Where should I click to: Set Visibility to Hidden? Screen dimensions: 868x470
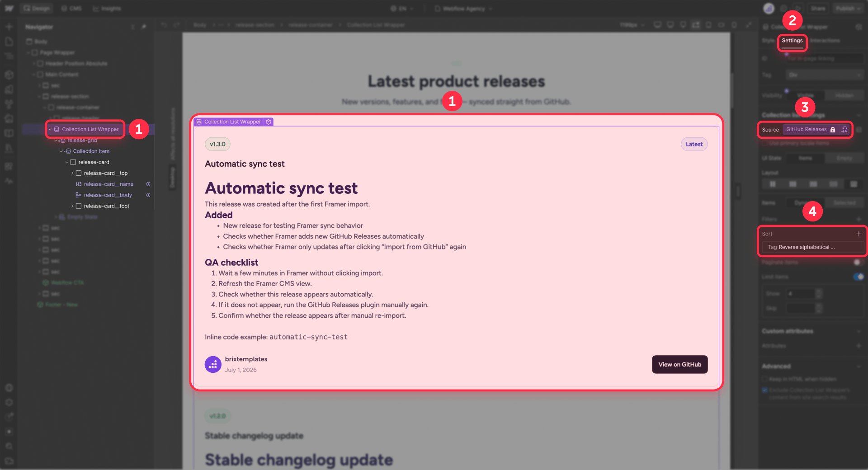[x=844, y=95]
